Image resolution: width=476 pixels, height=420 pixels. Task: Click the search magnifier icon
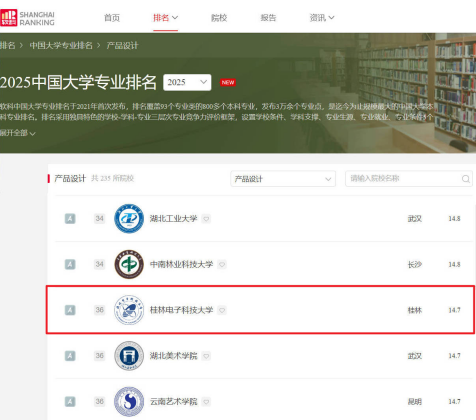(466, 179)
